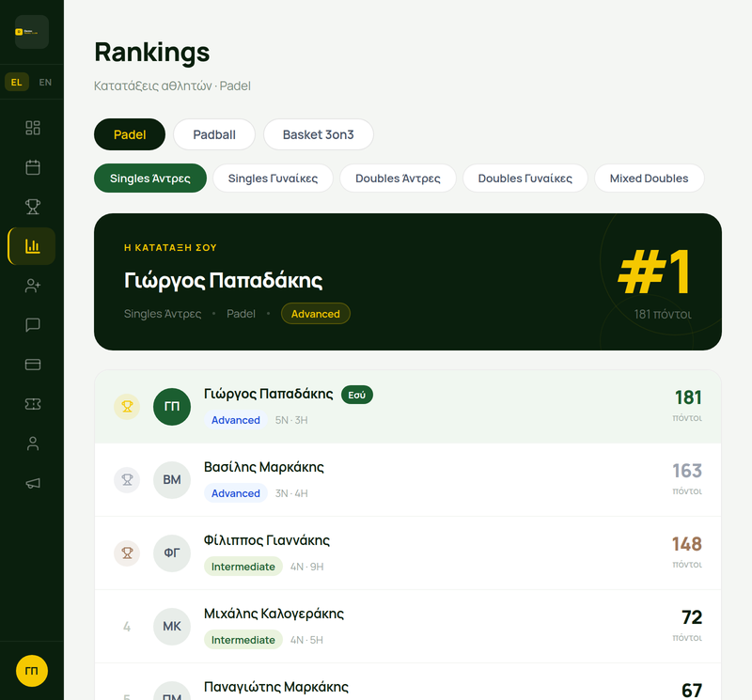Image resolution: width=752 pixels, height=700 pixels.
Task: Select the Padball sport tab
Action: coord(214,134)
